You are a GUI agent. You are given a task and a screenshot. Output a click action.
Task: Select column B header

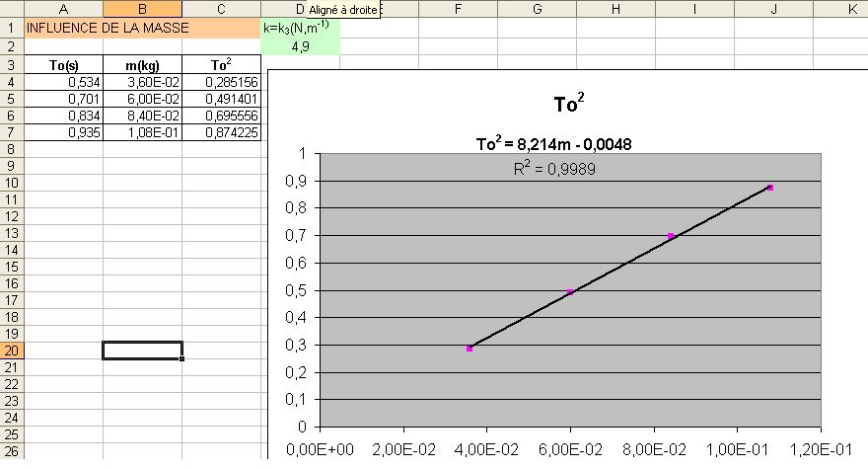click(142, 9)
